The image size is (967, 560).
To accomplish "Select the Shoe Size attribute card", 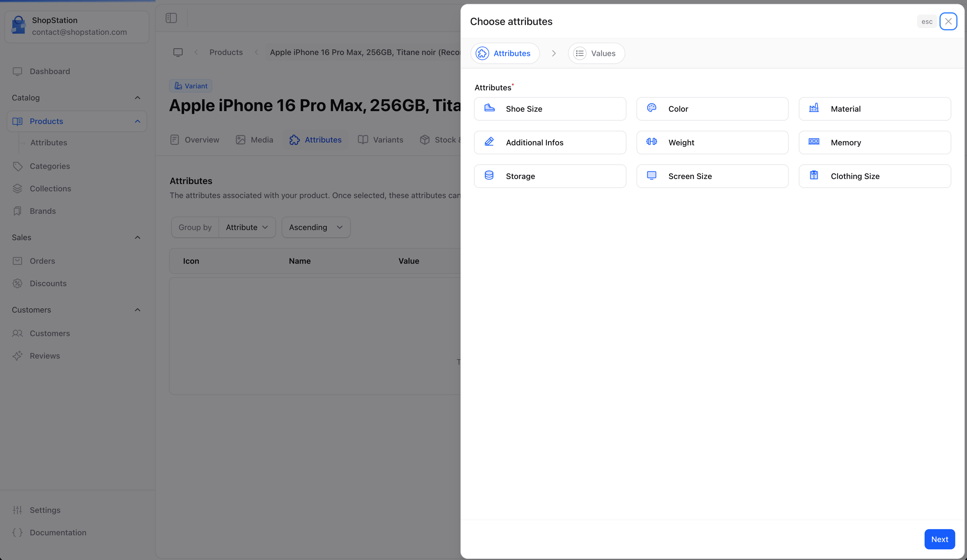I will (550, 109).
